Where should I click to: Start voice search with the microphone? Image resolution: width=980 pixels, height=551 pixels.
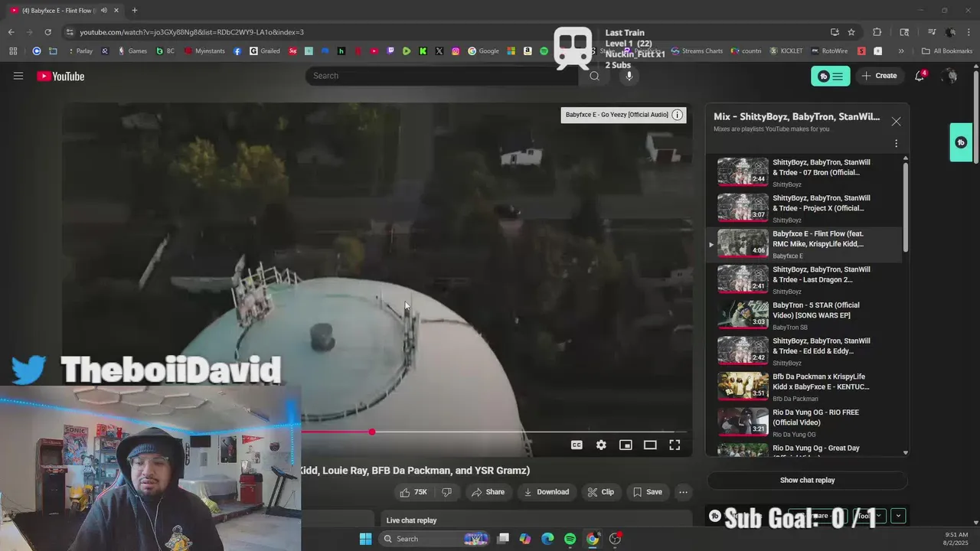click(629, 76)
